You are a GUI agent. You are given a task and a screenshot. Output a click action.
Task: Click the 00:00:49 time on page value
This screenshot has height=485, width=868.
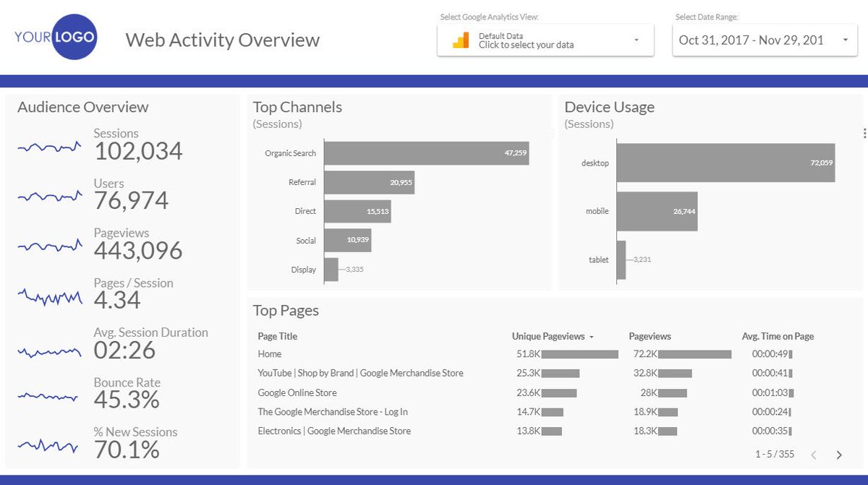[x=770, y=354]
